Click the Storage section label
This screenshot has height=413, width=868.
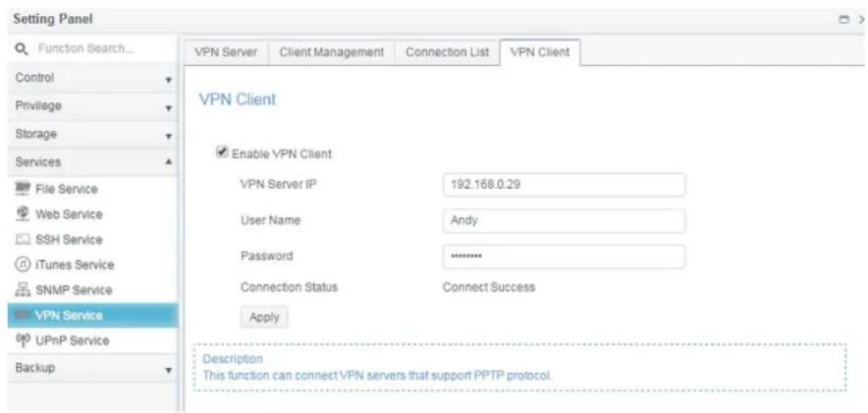pyautogui.click(x=36, y=134)
